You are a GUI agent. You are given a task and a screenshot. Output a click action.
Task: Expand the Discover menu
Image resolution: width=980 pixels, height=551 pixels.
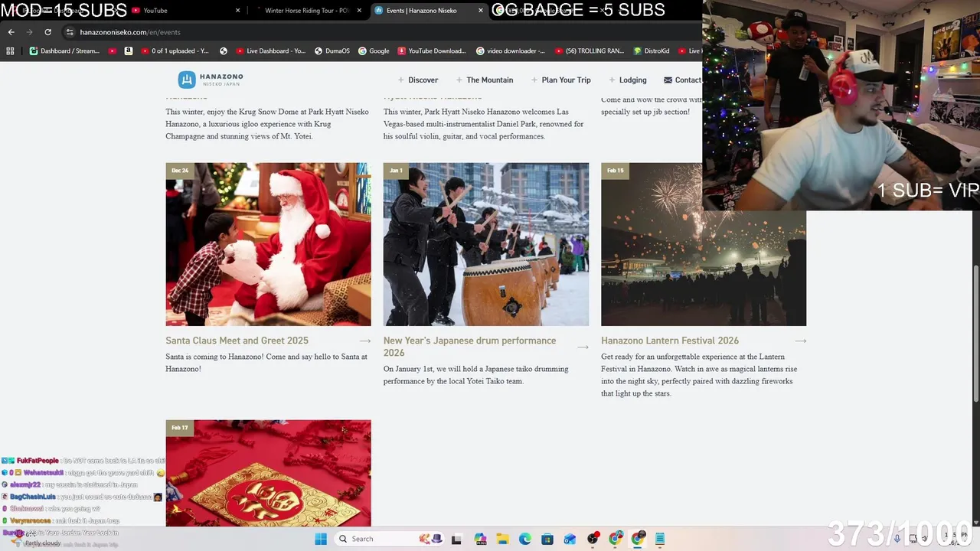[x=418, y=80]
